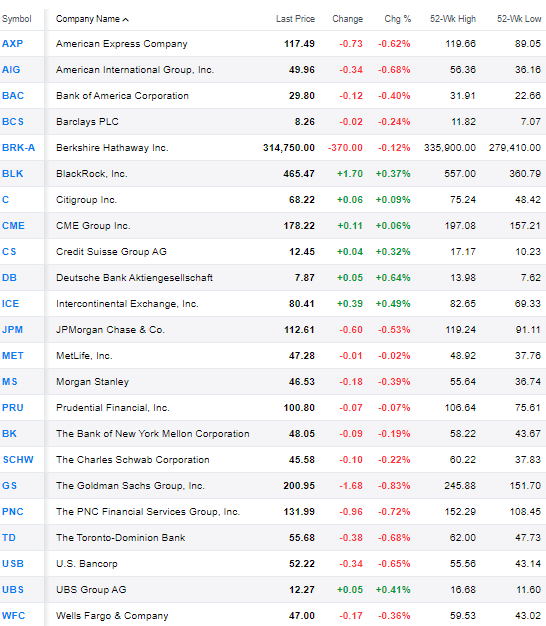Select The Charles Schwab Corporation name
Image resolution: width=546 pixels, height=626 pixels.
133,460
